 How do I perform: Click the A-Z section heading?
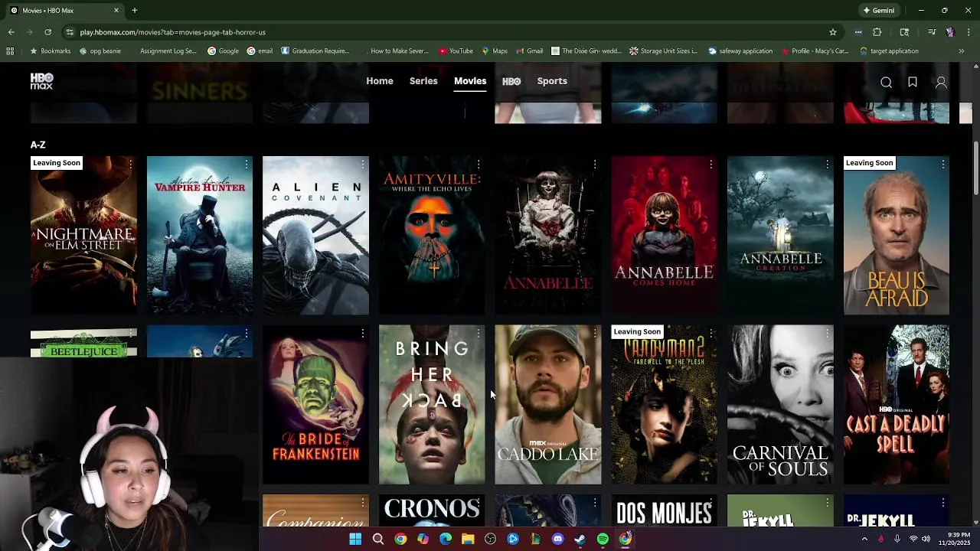tap(38, 145)
